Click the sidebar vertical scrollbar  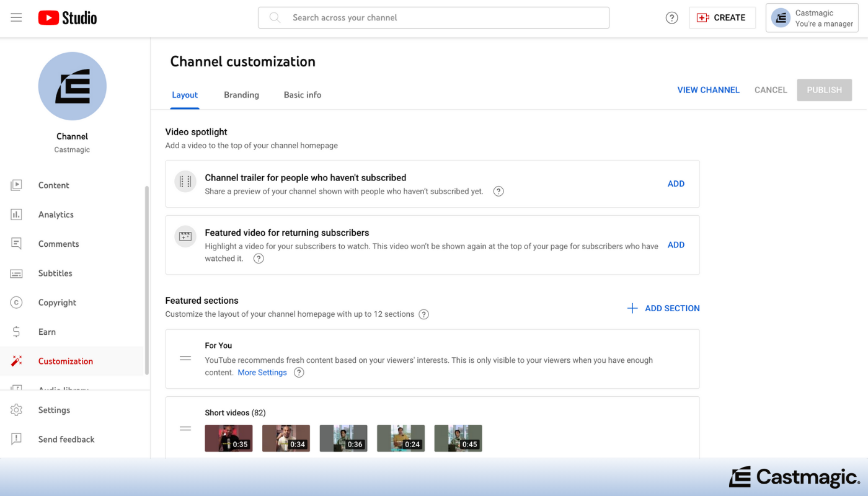(x=147, y=280)
